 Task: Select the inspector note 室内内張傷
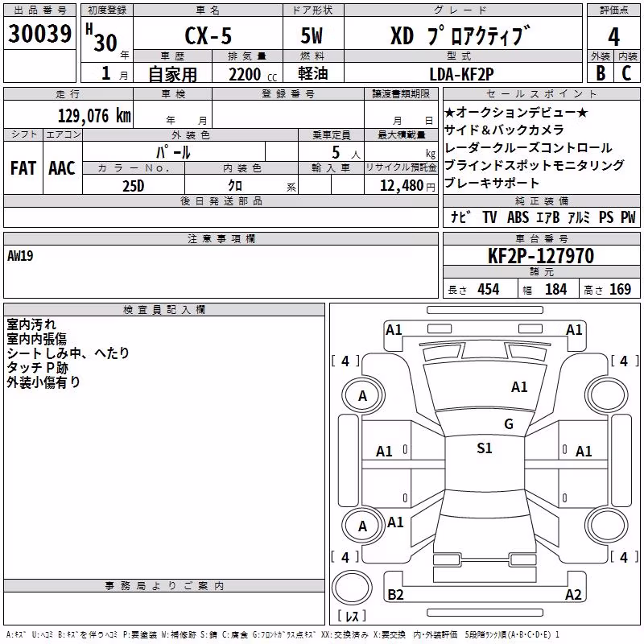point(36,338)
